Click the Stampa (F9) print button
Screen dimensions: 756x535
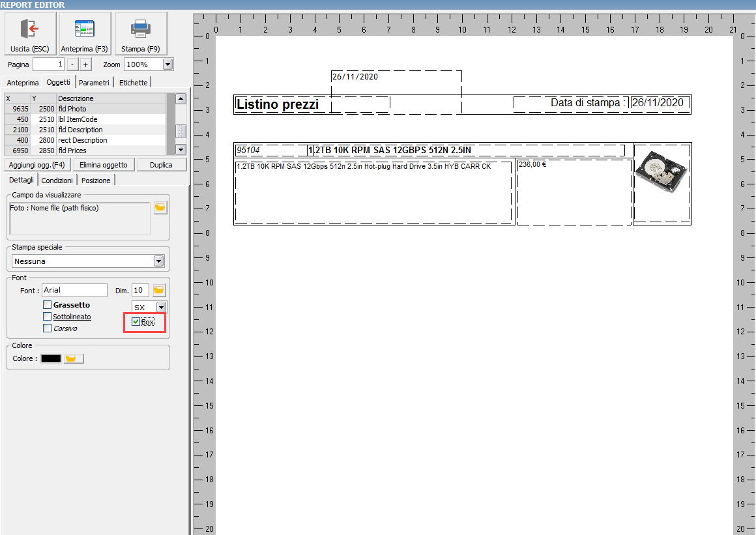pos(140,34)
